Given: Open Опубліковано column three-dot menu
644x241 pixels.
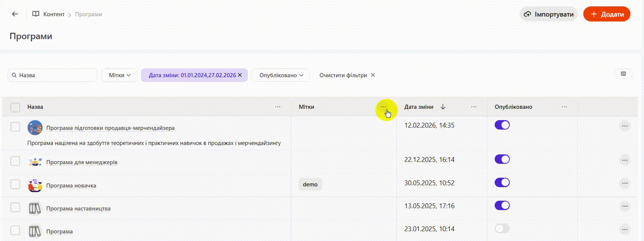Looking at the screenshot, I should point(564,107).
